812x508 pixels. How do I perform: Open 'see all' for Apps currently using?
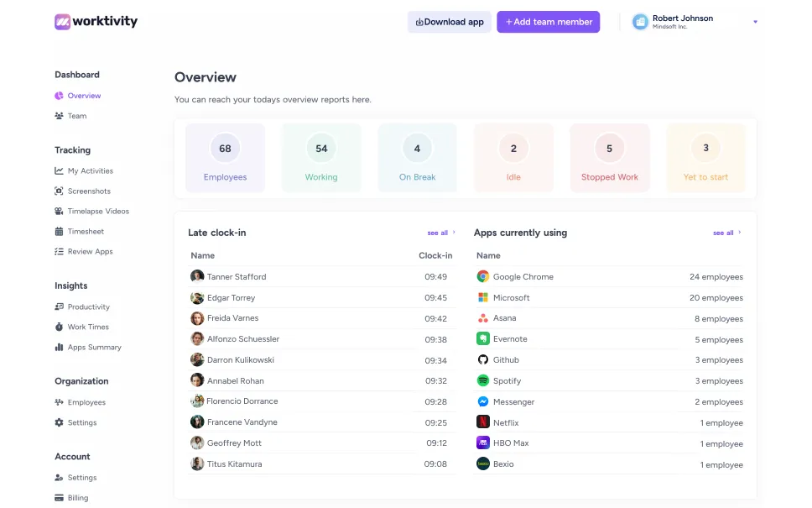[722, 233]
